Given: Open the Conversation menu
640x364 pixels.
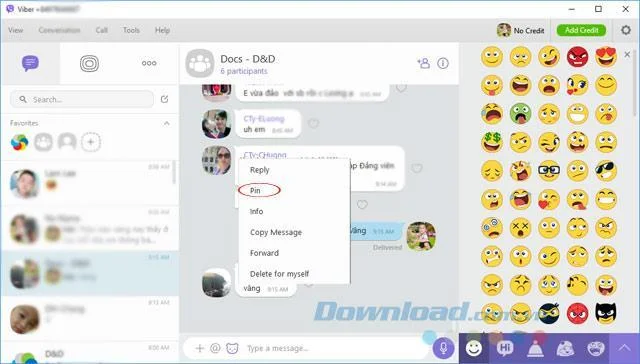Looking at the screenshot, I should click(x=59, y=30).
